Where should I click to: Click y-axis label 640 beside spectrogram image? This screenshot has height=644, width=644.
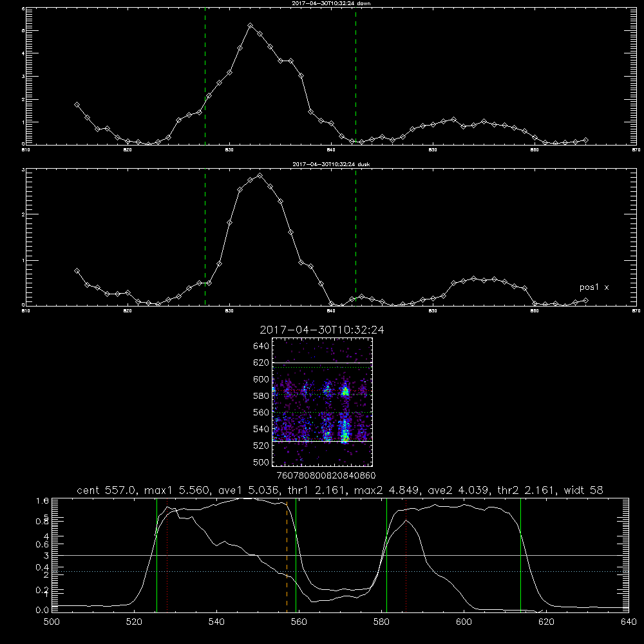[x=261, y=346]
